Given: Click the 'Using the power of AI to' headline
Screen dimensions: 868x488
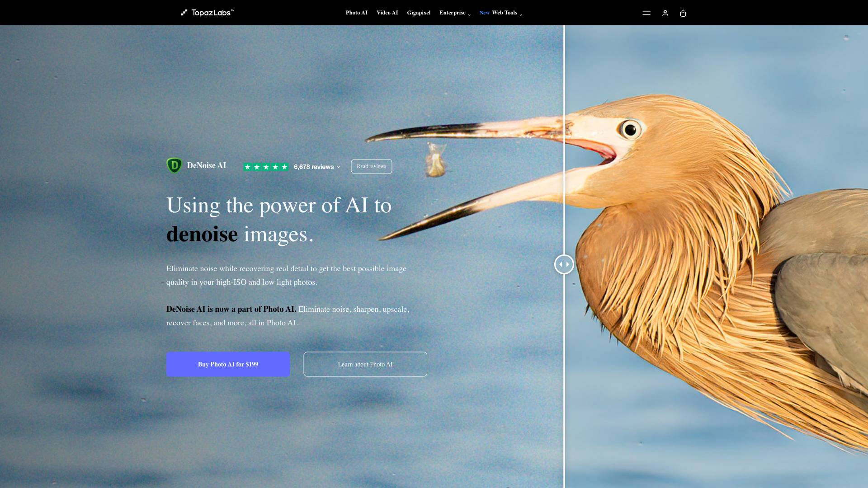Looking at the screenshot, I should pos(279,205).
